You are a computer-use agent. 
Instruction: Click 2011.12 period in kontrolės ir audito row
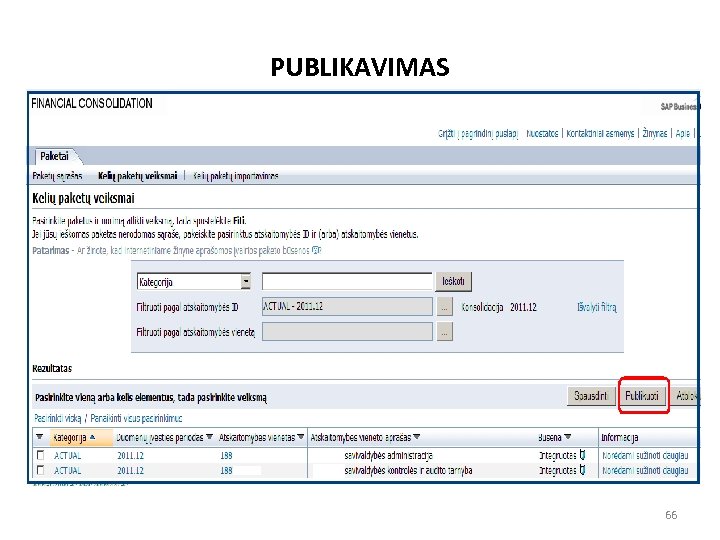point(130,471)
